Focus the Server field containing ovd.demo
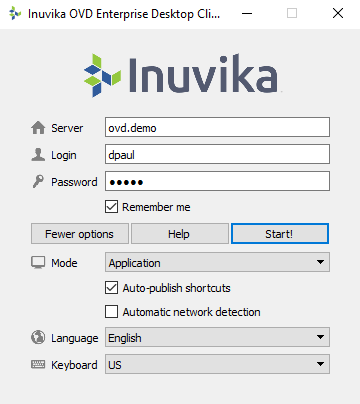The image size is (360, 404). click(x=217, y=127)
